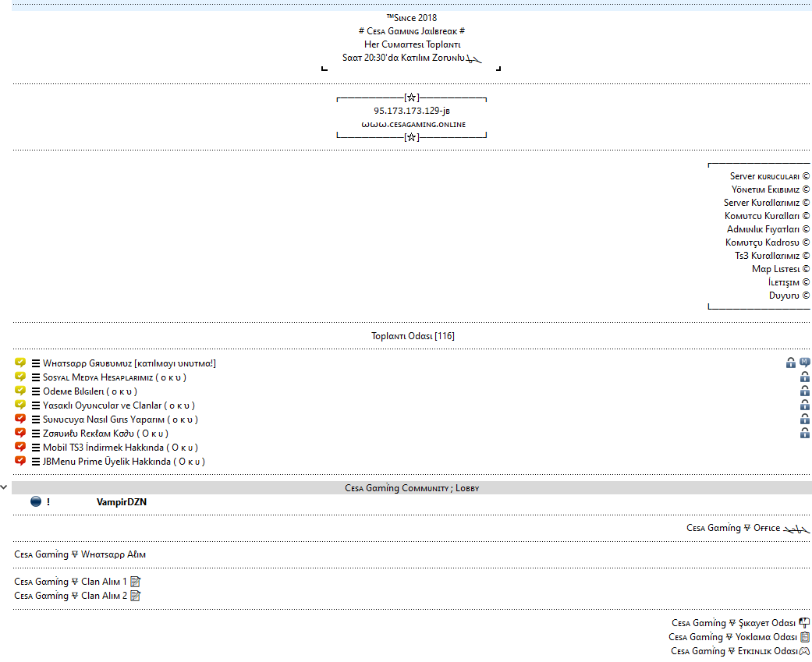This screenshot has width=812, height=662.
Task: Click the www.cesagaming.online text
Action: [413, 125]
